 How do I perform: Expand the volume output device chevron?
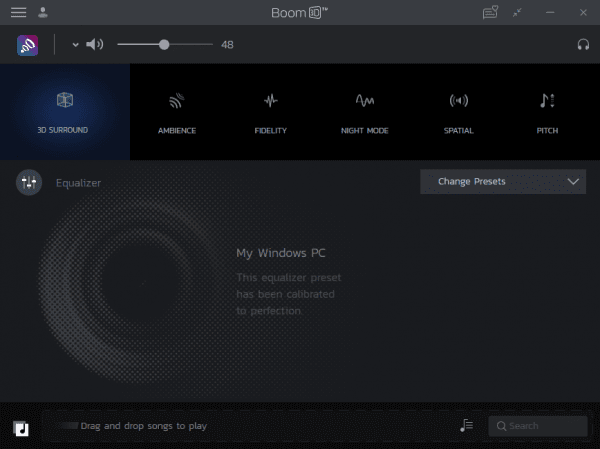[75, 45]
